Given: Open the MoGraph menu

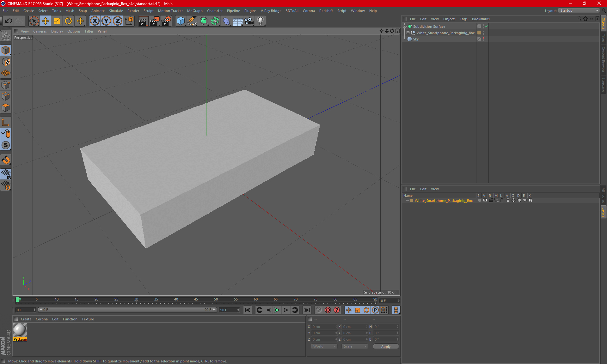Looking at the screenshot, I should point(195,11).
